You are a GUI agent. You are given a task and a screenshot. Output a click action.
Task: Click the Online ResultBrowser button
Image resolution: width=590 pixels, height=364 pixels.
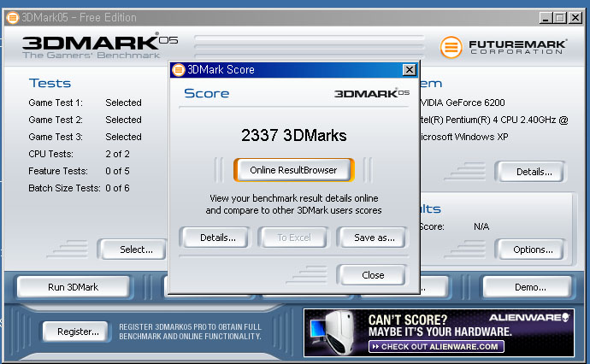pos(293,170)
